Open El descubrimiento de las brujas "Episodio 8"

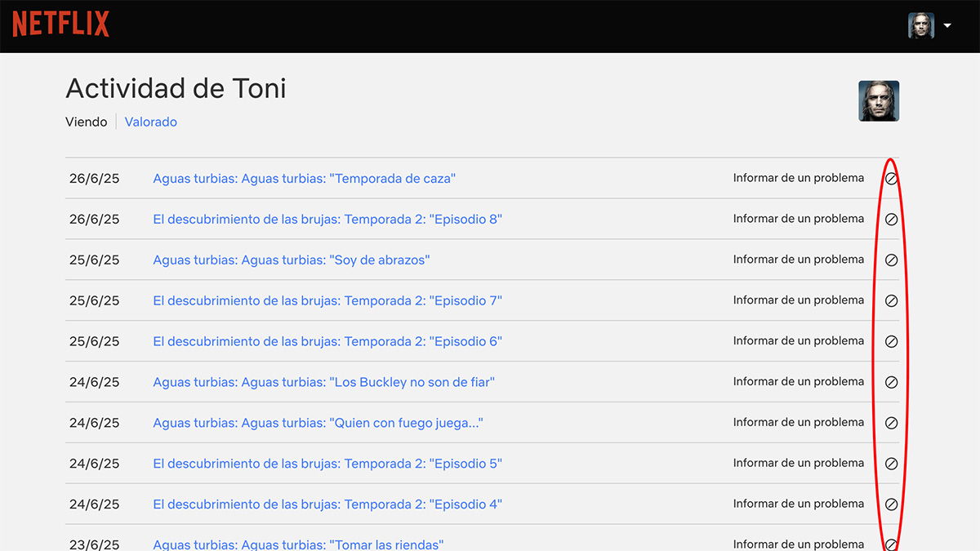click(x=327, y=219)
